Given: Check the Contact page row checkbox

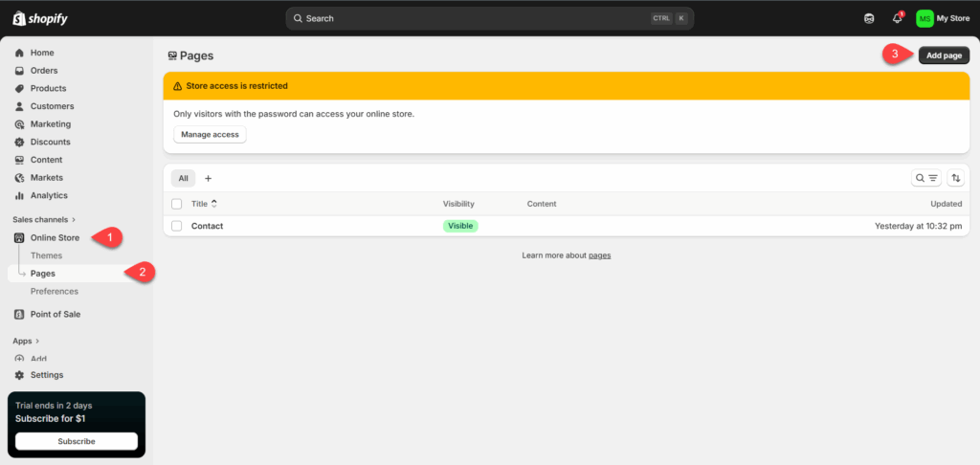Looking at the screenshot, I should pyautogui.click(x=176, y=226).
